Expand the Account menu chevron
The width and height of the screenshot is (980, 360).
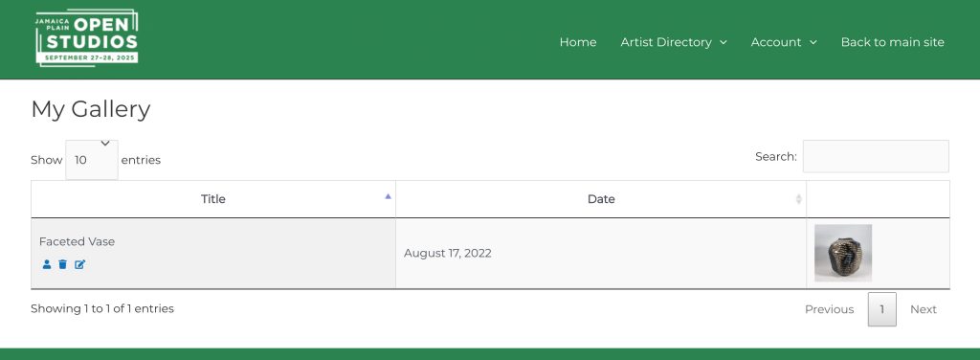point(813,42)
